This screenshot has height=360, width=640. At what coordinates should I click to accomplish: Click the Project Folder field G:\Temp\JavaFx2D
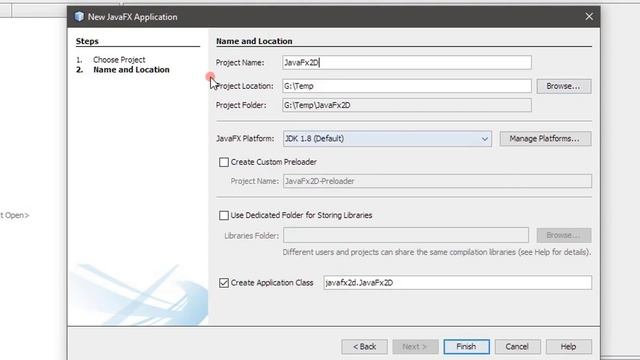(x=407, y=105)
